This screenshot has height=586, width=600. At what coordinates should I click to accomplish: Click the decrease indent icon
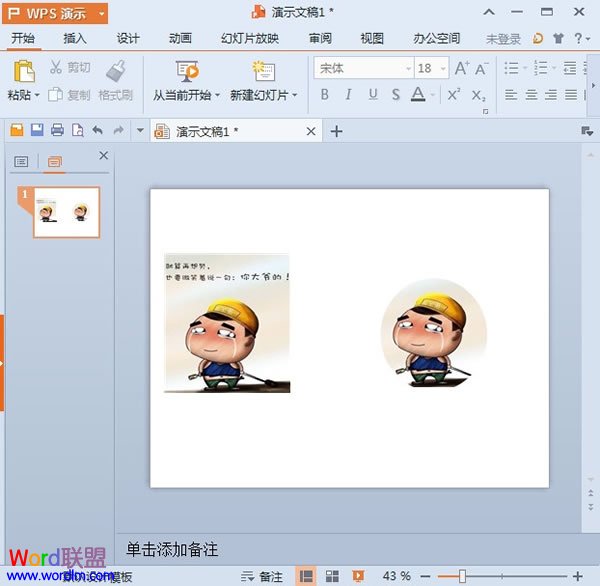tap(570, 68)
